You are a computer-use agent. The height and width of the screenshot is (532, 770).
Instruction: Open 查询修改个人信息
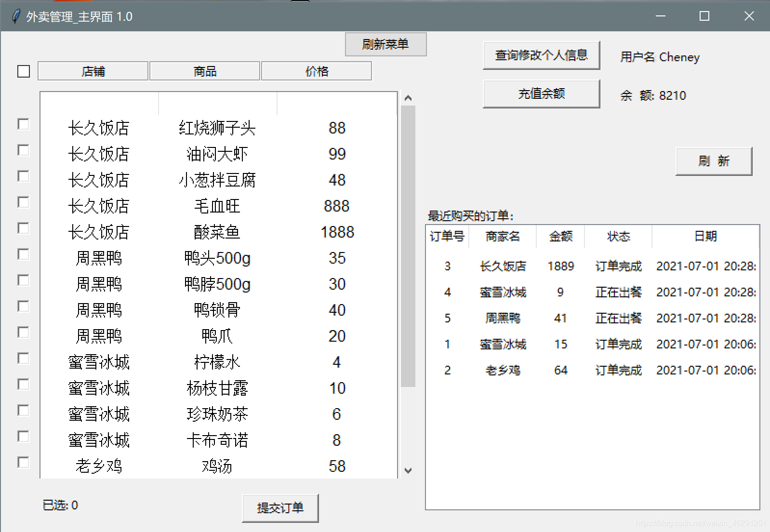[541, 55]
